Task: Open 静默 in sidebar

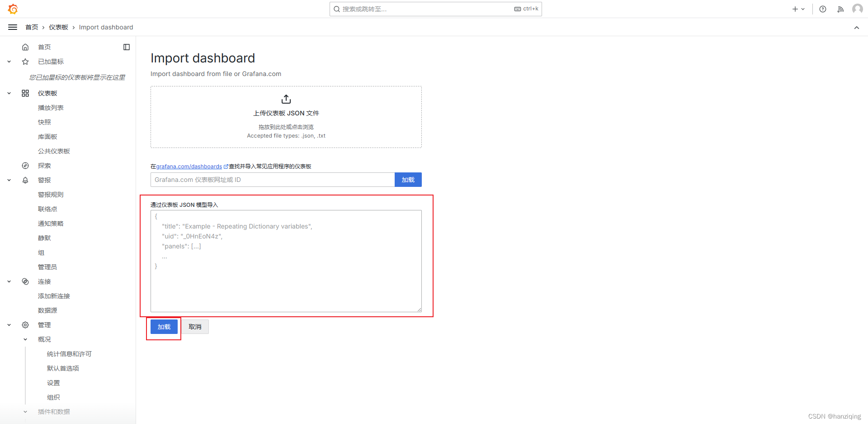Action: (x=44, y=238)
